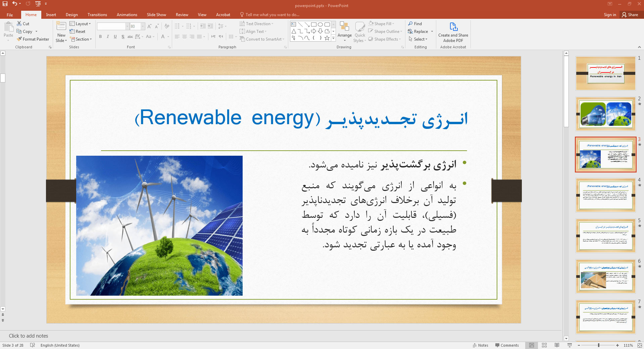Toggle italic formatting
This screenshot has width=644, height=349.
pos(108,37)
